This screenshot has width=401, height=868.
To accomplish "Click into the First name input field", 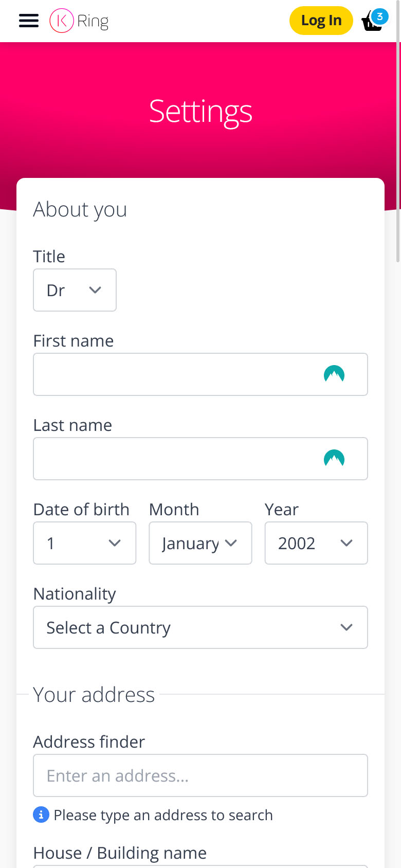I will coord(175,374).
